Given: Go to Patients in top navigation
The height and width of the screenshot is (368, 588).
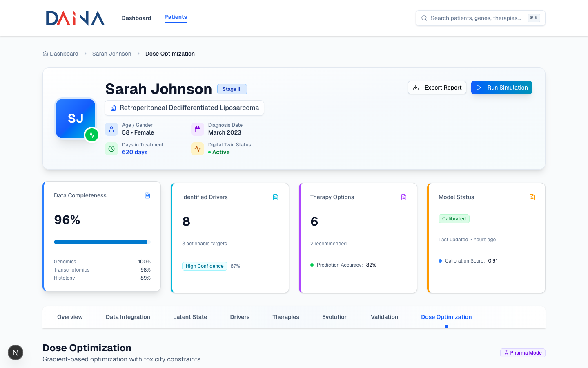Looking at the screenshot, I should click(176, 17).
